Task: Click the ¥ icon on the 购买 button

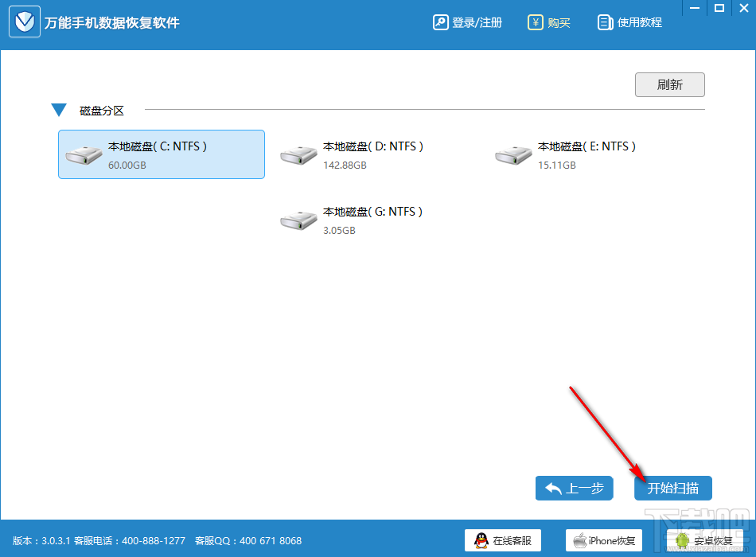Action: (536, 22)
